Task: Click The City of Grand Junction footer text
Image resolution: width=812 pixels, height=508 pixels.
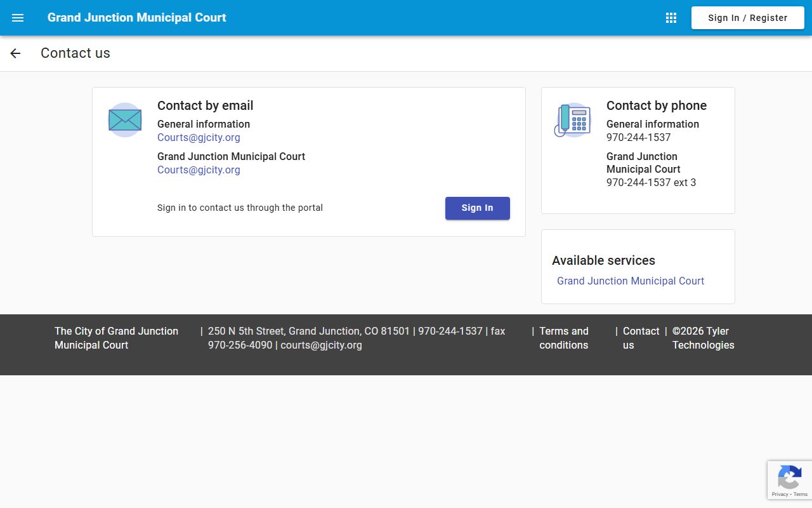Action: point(117,338)
